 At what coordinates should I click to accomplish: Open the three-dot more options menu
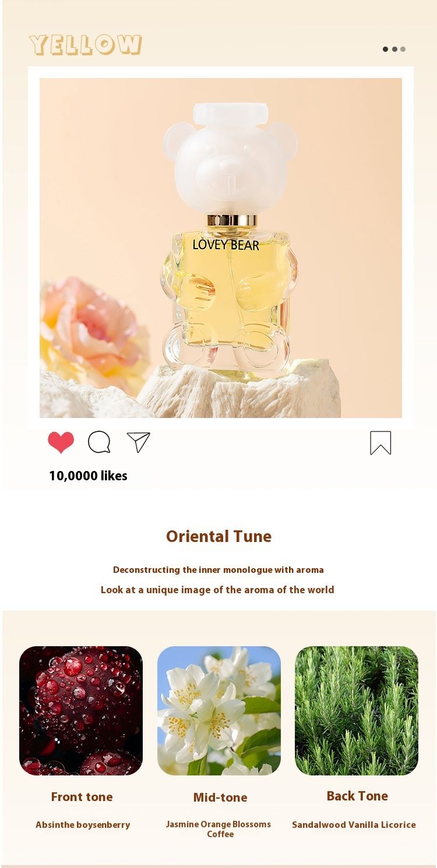[x=394, y=49]
